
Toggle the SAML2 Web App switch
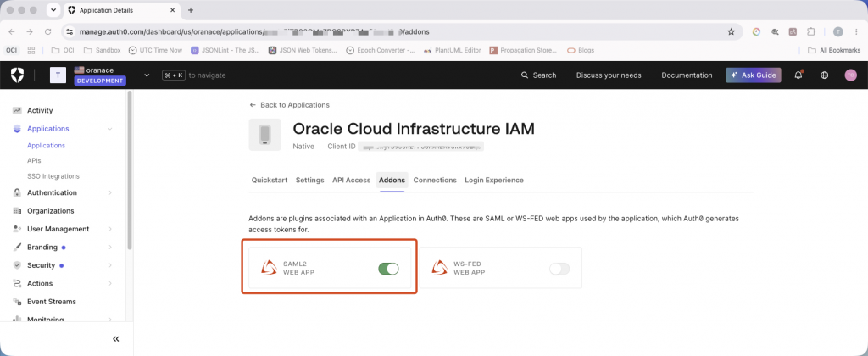click(388, 269)
